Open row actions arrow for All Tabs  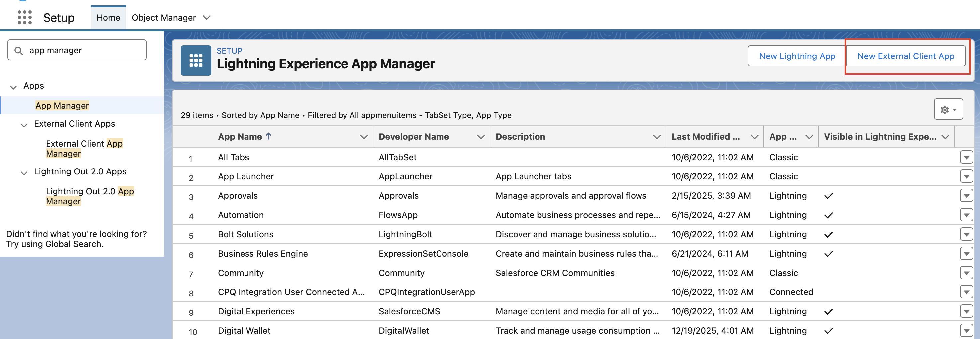point(966,157)
